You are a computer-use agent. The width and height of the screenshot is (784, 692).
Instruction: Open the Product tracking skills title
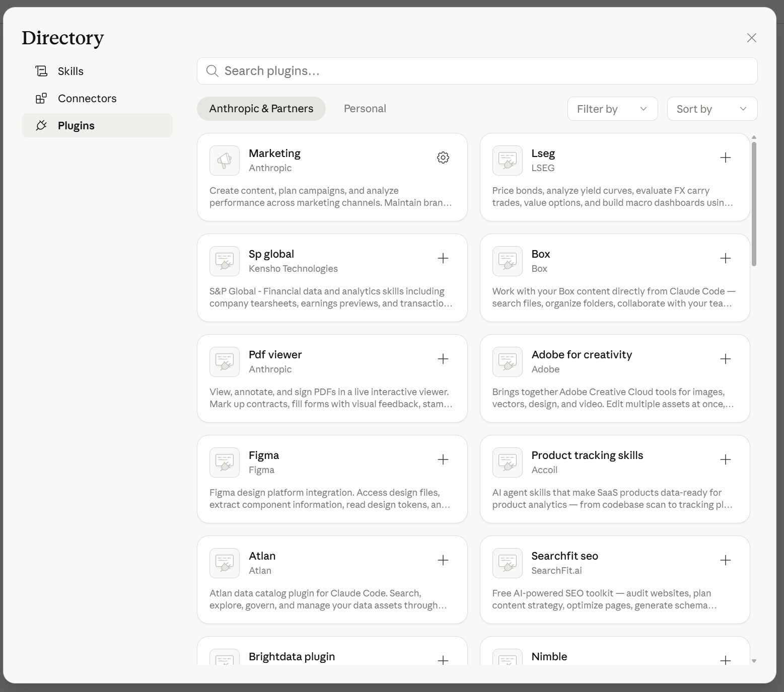587,455
